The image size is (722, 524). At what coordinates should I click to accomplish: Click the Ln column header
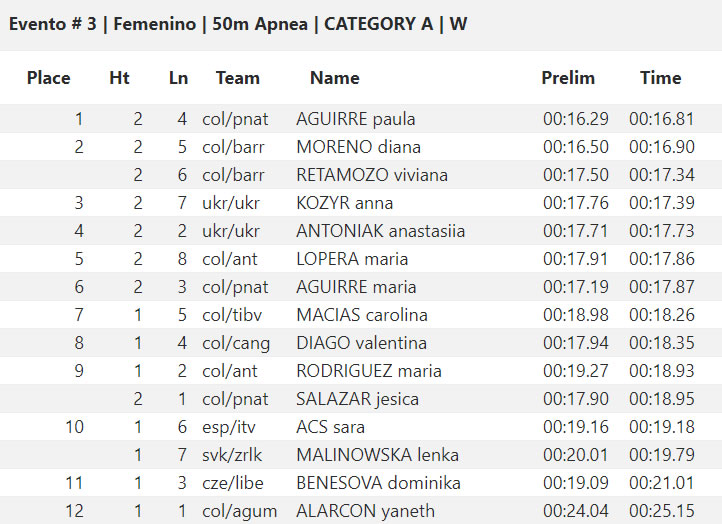click(x=178, y=78)
